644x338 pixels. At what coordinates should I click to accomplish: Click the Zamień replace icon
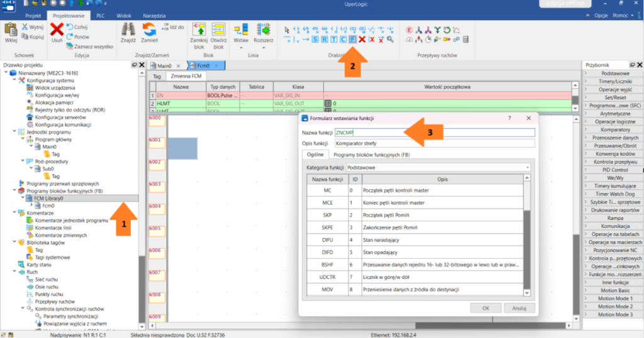point(149,30)
